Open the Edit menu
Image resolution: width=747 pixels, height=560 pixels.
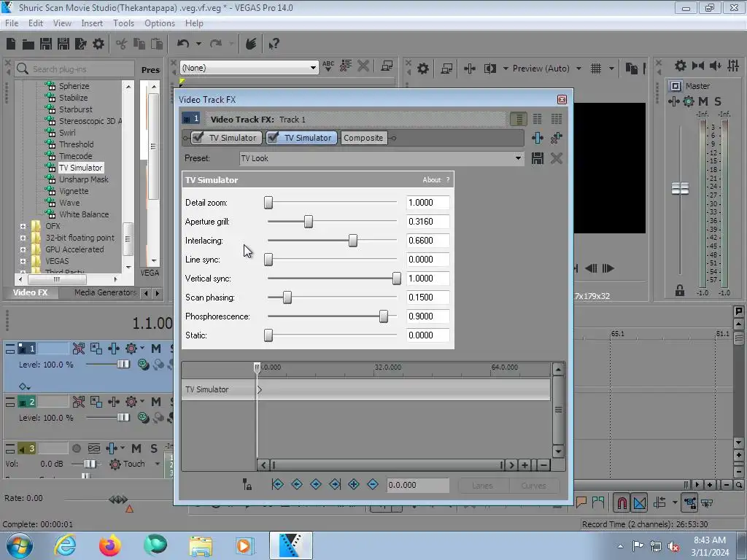point(35,23)
